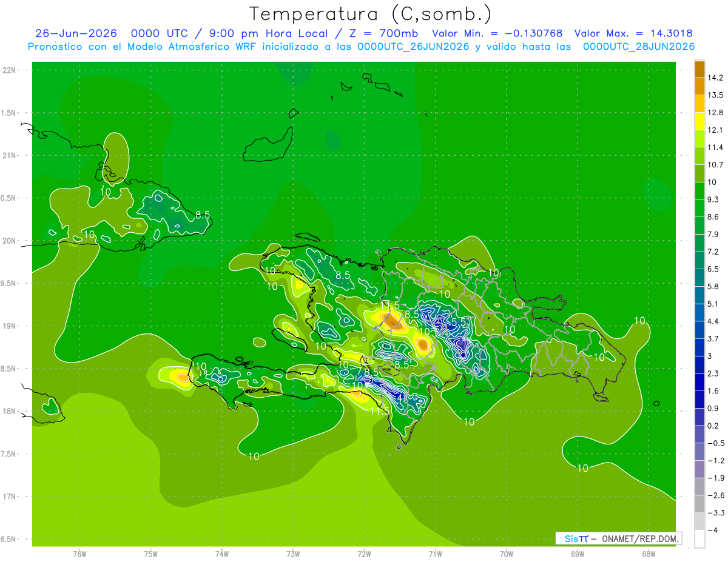Select the "-4" legend value label
The width and height of the screenshot is (728, 562).
click(x=712, y=530)
